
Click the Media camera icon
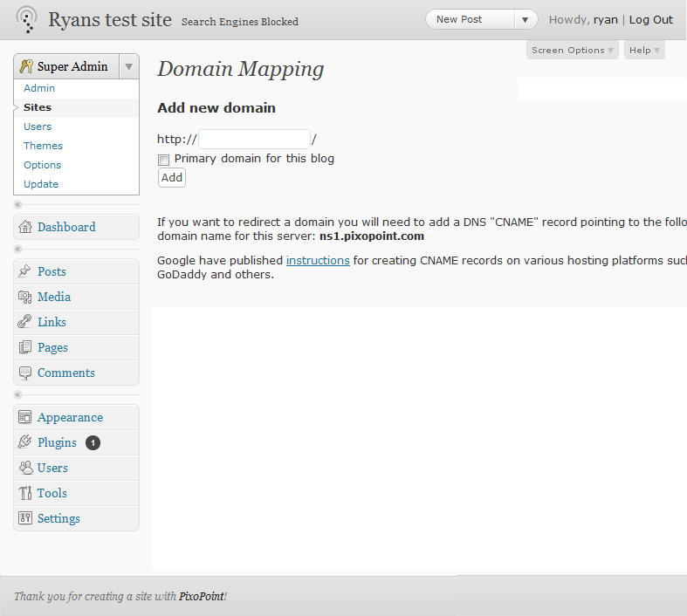coord(25,297)
